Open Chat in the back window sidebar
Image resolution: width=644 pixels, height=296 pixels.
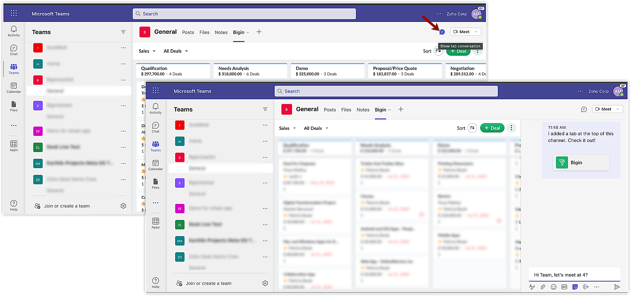coord(14,50)
